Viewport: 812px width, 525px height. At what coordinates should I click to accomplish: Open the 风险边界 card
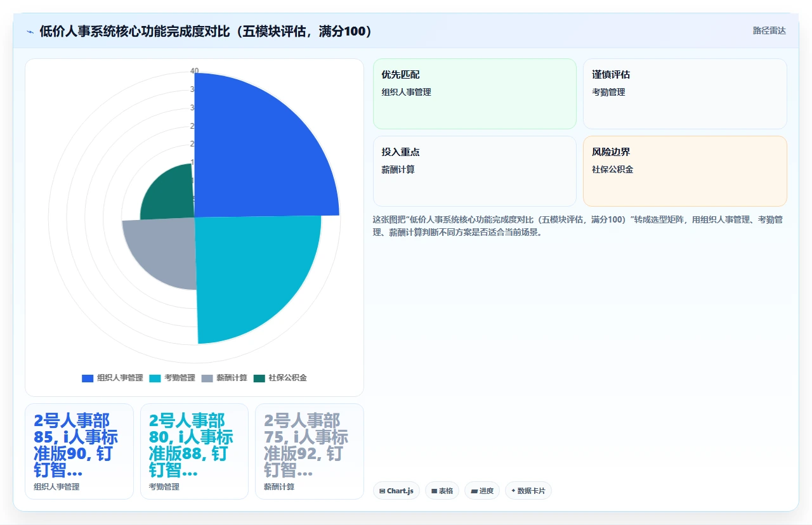[685, 171]
